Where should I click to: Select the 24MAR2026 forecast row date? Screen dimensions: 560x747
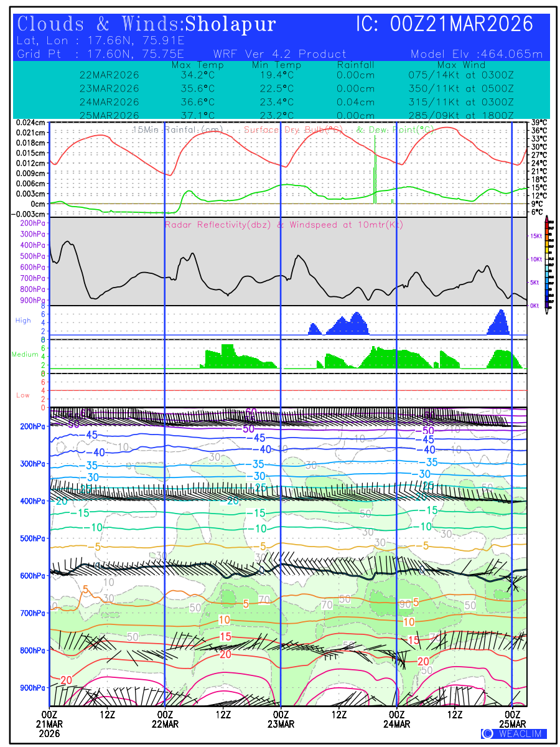(110, 102)
